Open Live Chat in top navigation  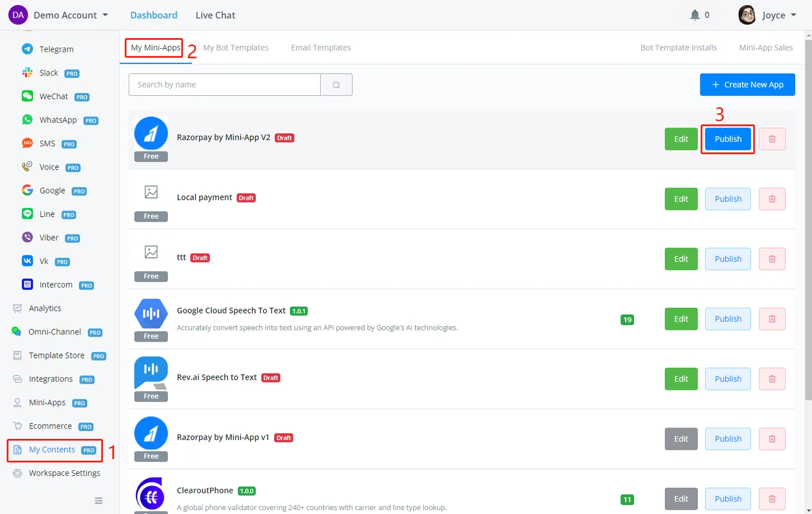point(215,15)
